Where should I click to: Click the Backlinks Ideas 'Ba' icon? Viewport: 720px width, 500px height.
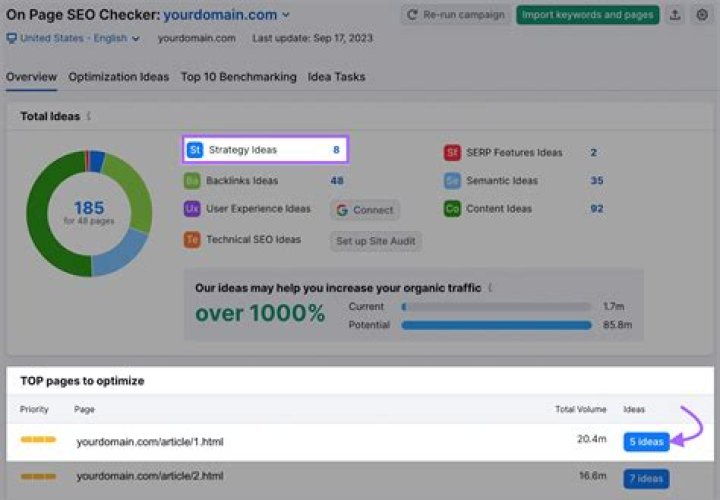pos(192,181)
